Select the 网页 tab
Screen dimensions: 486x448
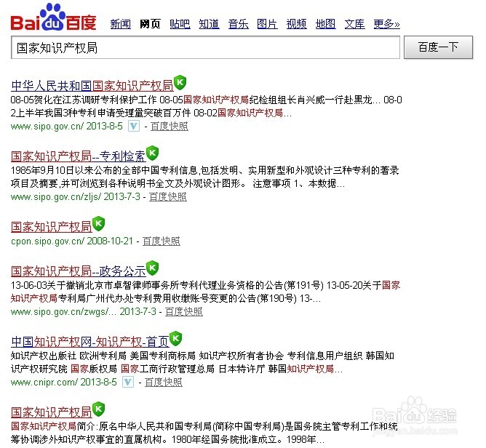point(150,24)
